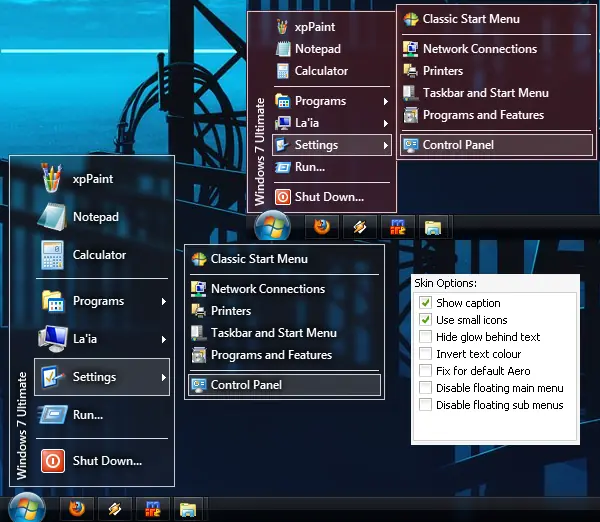Expand La'ia arrow in the large blue menu
600x522 pixels.
tap(164, 339)
